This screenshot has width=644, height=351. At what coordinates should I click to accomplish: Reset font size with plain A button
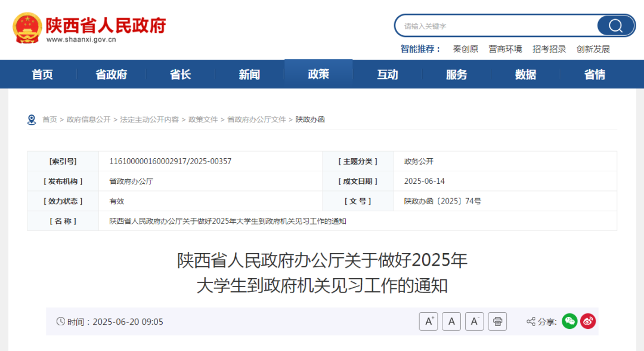pos(451,321)
